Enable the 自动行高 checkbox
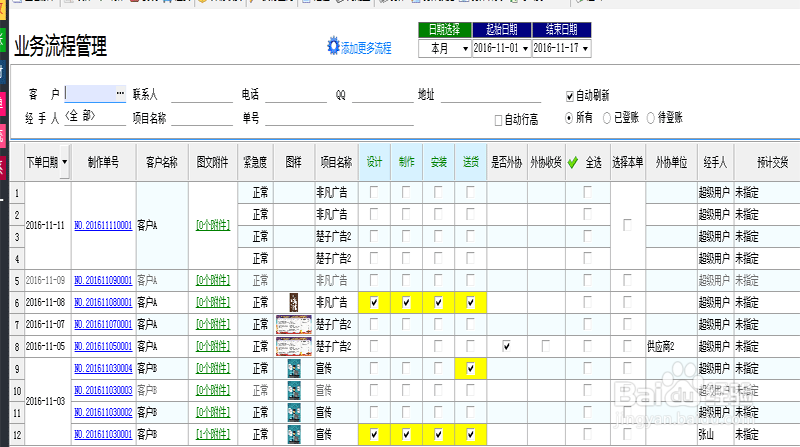The width and height of the screenshot is (800, 447). tap(498, 120)
